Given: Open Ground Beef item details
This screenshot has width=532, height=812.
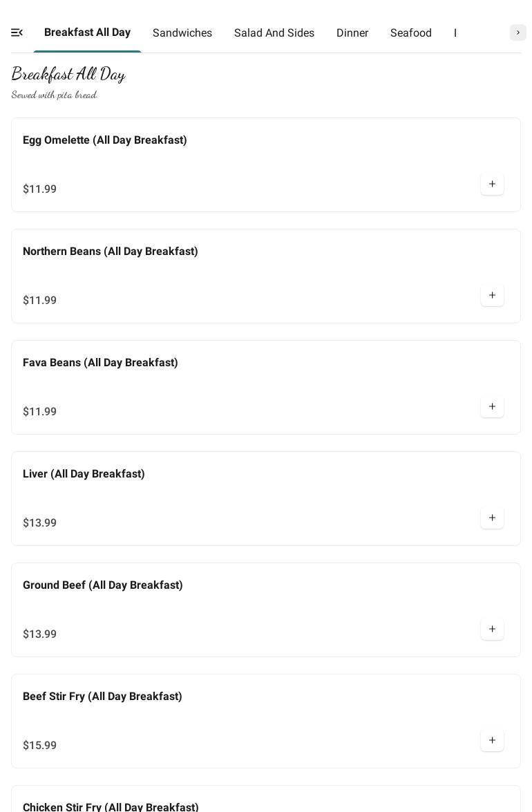Looking at the screenshot, I should [103, 585].
